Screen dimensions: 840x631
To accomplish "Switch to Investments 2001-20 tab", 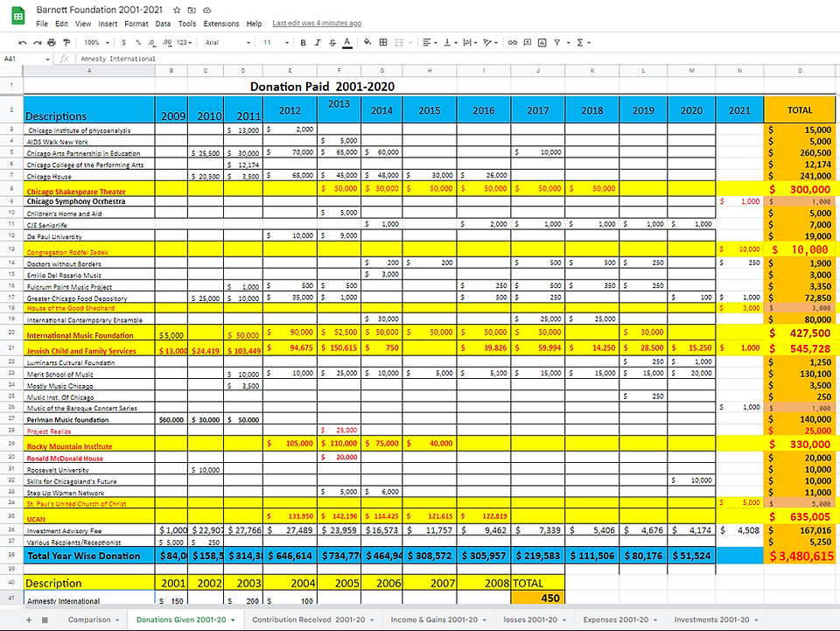I will click(x=711, y=620).
